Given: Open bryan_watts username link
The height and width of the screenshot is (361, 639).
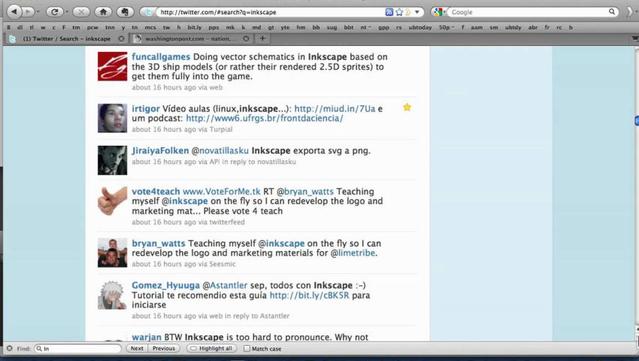Looking at the screenshot, I should [x=159, y=243].
